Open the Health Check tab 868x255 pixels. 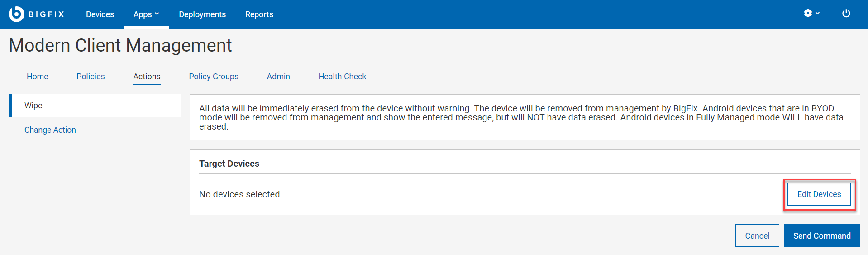point(342,77)
